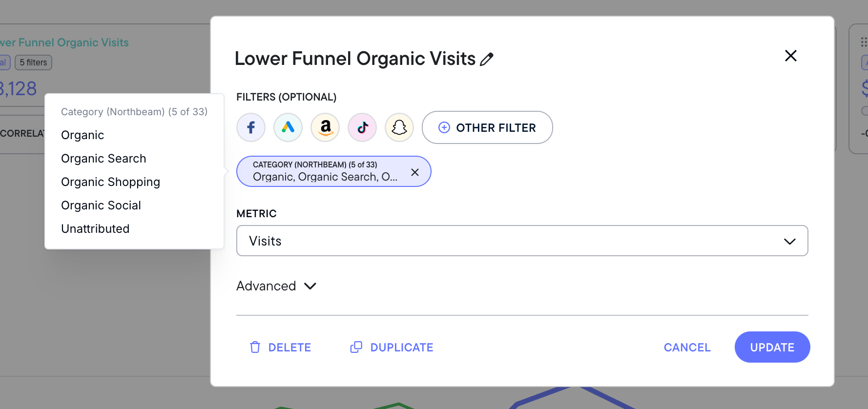Expand the Advanced section
This screenshot has height=409, width=868.
point(276,286)
